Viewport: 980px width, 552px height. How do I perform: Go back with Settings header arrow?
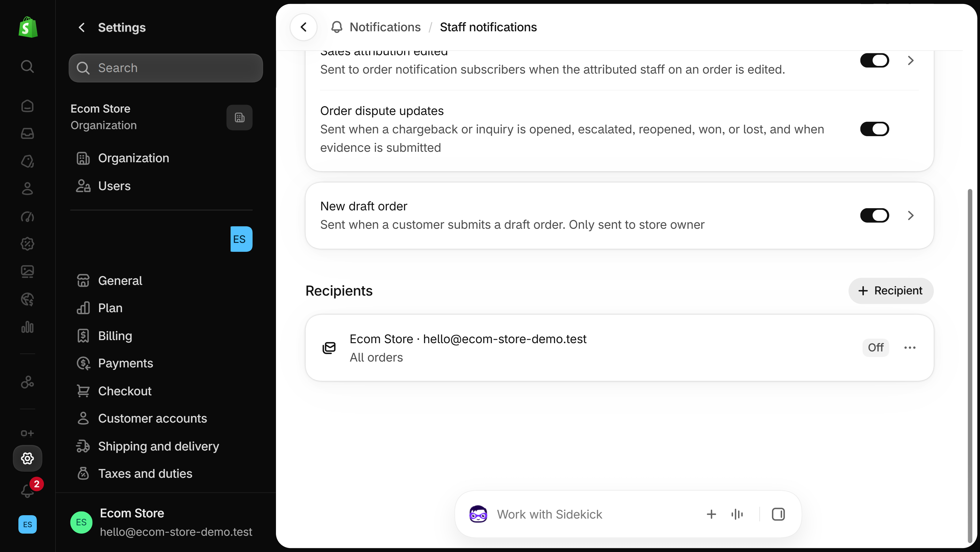tap(82, 27)
